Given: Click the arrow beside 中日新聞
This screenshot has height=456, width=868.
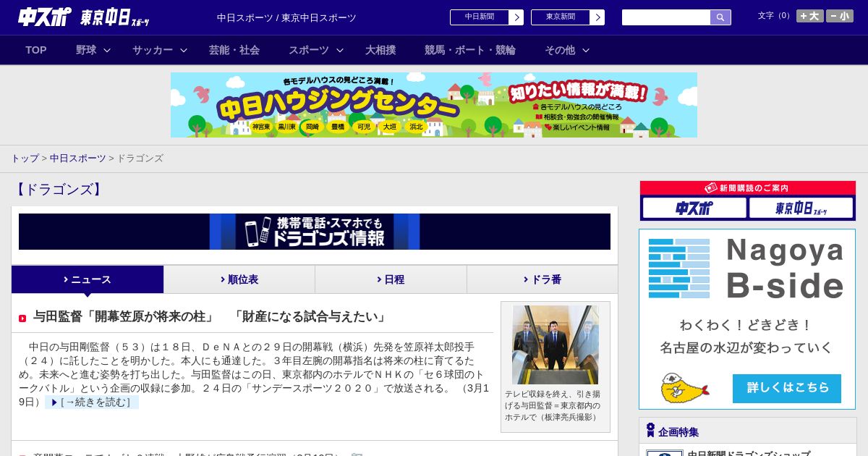Looking at the screenshot, I should [516, 17].
